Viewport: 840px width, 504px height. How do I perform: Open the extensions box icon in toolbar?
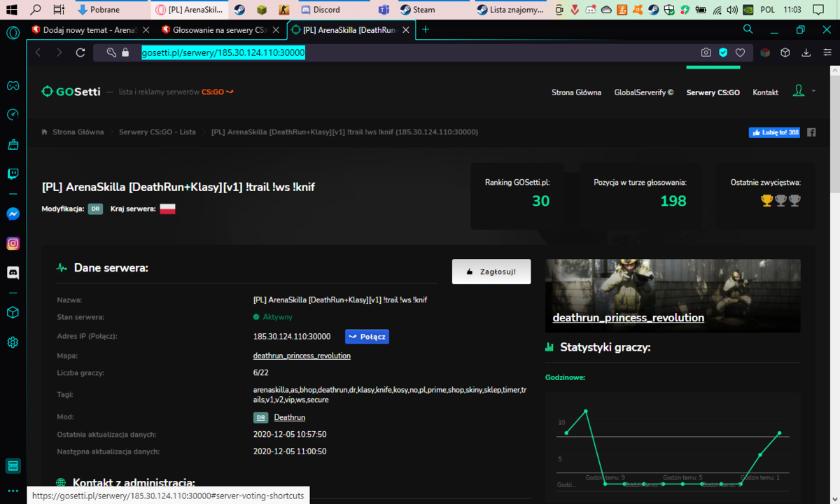click(x=785, y=52)
